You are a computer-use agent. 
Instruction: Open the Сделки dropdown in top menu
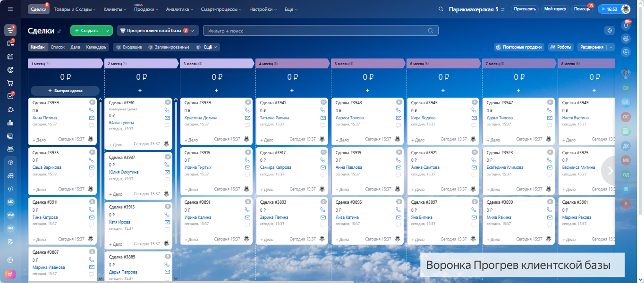(x=39, y=9)
